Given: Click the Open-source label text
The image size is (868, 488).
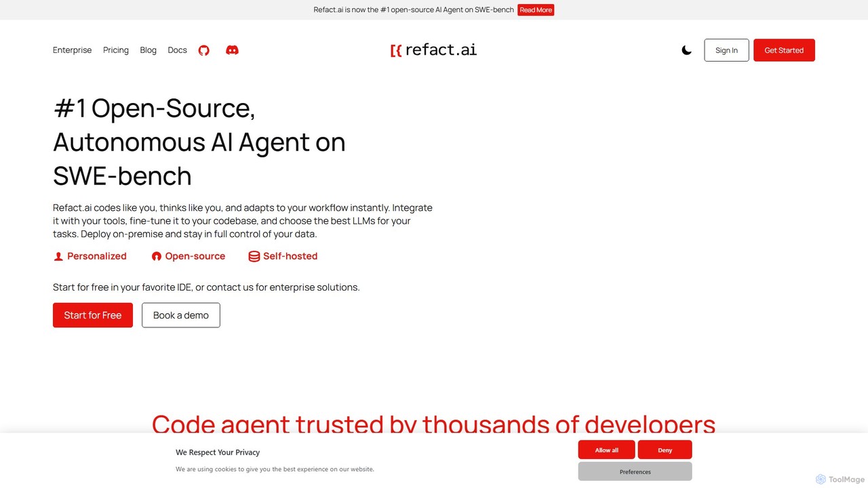Looking at the screenshot, I should coord(195,256).
